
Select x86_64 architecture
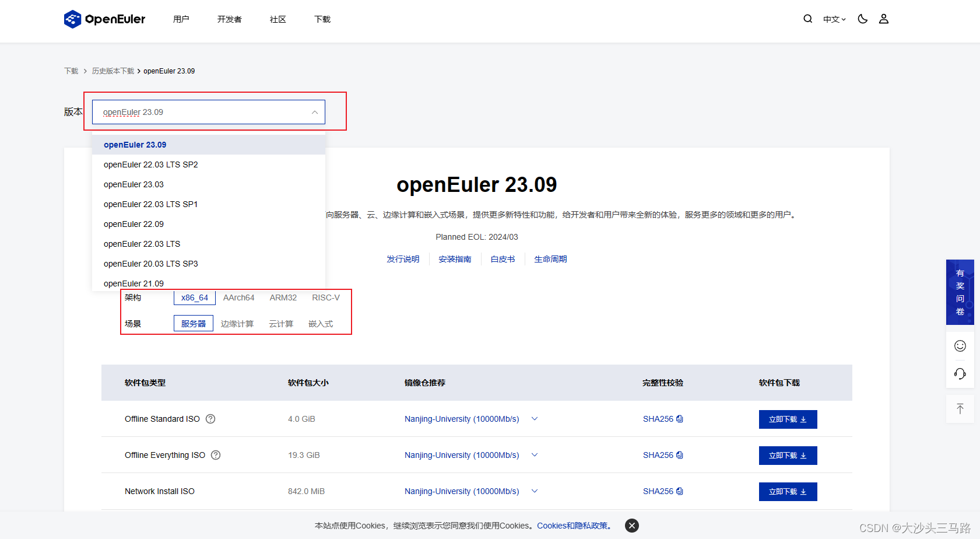click(195, 297)
